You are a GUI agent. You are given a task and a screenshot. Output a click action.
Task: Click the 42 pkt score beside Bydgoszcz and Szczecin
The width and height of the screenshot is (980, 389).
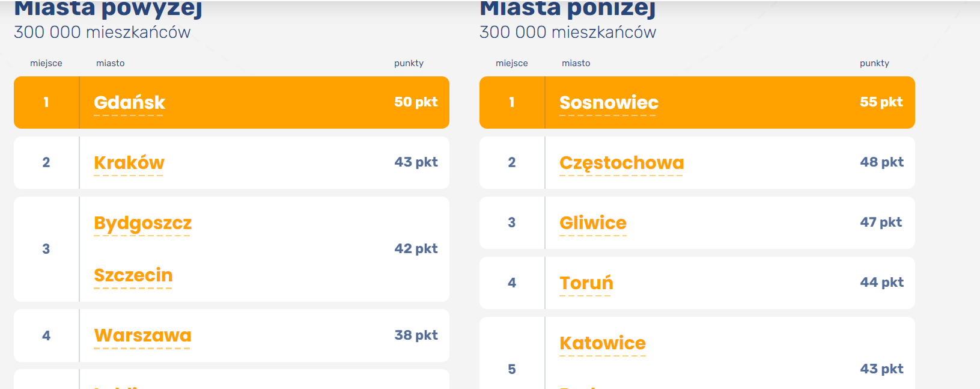click(416, 249)
